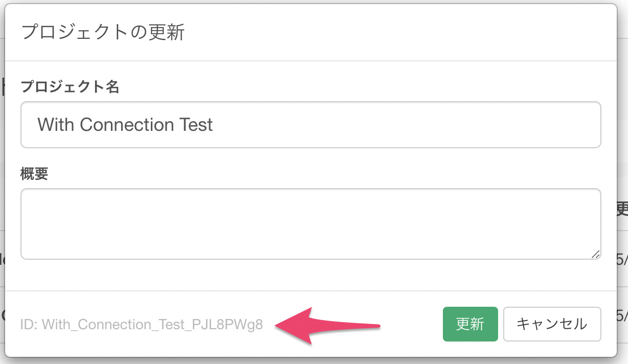
Task: Click the red arrow pointing at the ID
Action: point(328,325)
